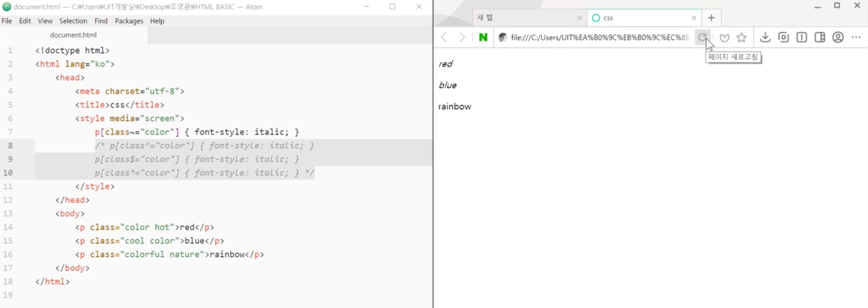Go back with the browser back arrow

point(444,37)
